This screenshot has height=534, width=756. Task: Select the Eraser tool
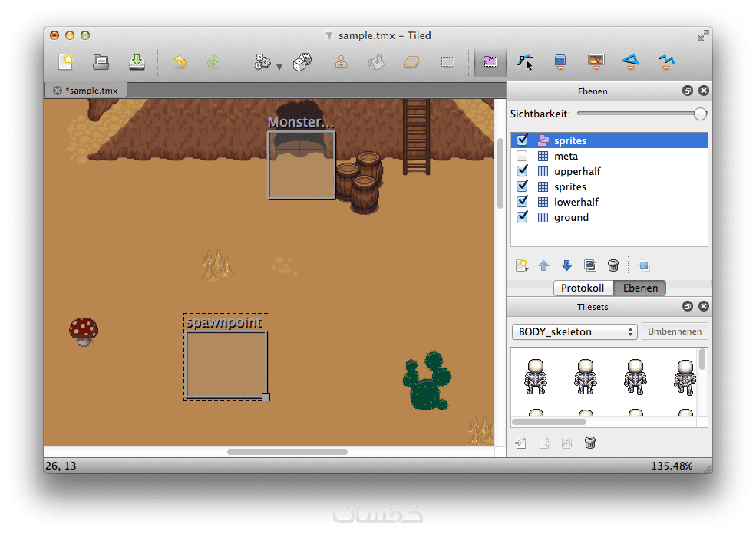coord(411,62)
